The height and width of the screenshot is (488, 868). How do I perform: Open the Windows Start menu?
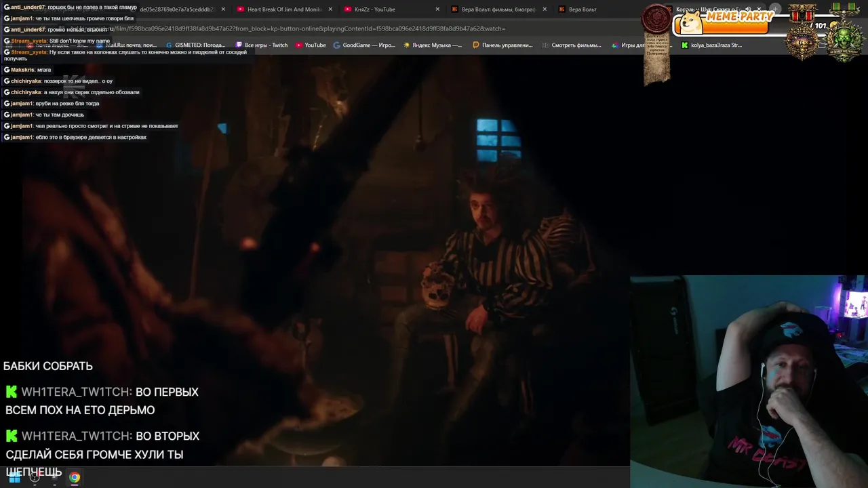14,477
